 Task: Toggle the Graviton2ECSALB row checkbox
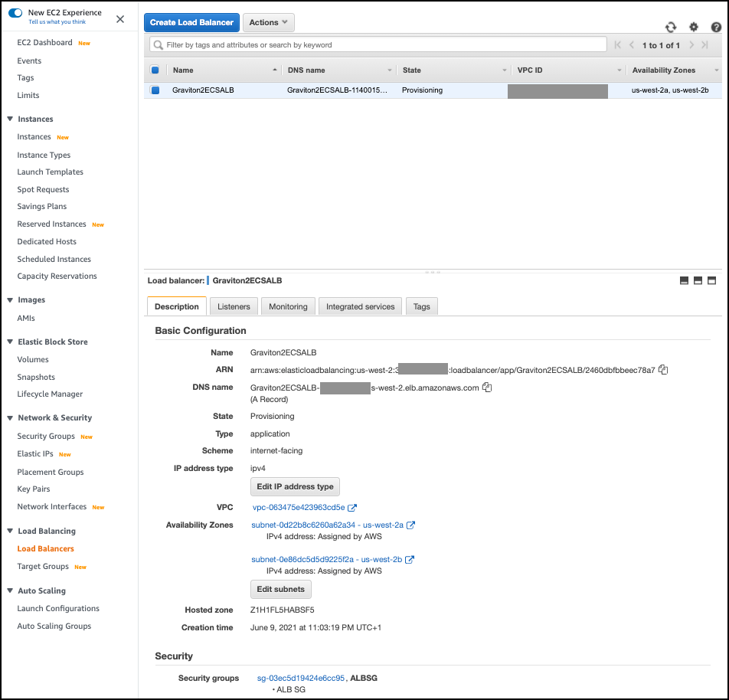(x=155, y=90)
